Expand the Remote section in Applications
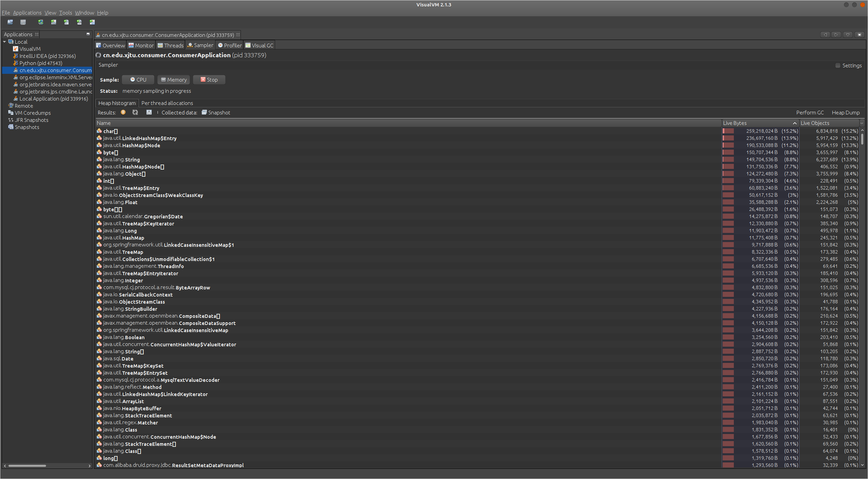 tap(5, 106)
